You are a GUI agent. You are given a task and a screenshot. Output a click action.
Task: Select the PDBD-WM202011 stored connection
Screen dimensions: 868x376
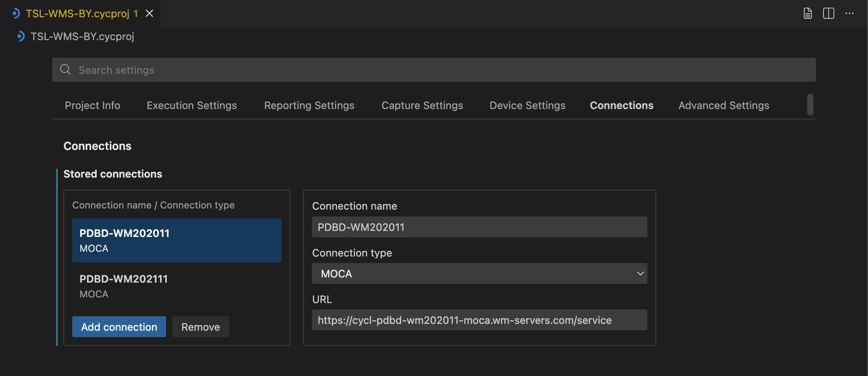(177, 241)
